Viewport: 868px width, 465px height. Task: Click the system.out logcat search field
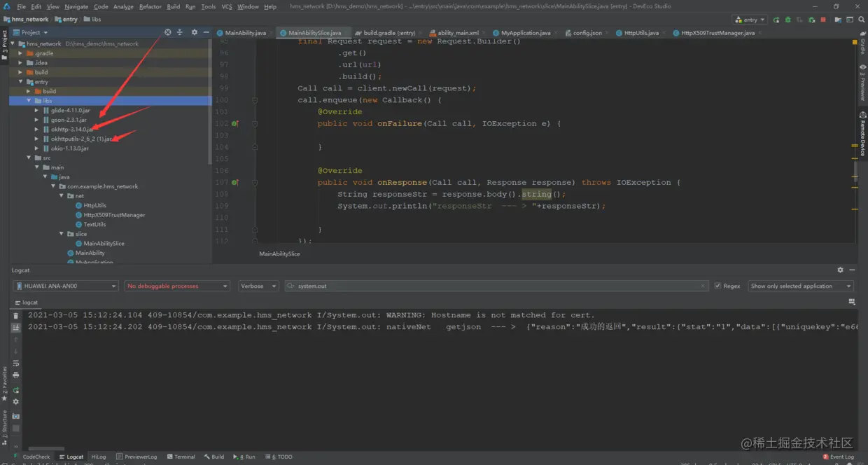click(x=497, y=286)
